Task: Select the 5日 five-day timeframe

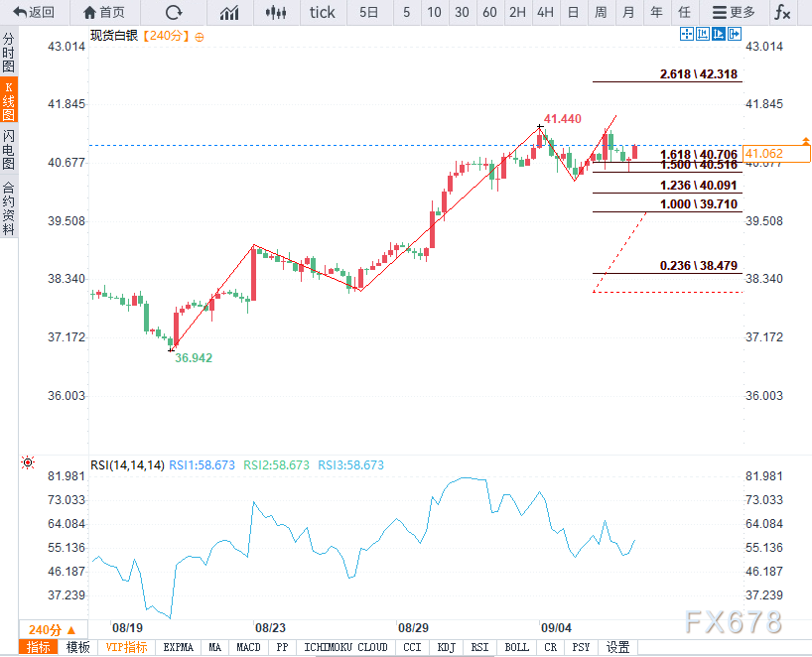Action: pos(368,13)
